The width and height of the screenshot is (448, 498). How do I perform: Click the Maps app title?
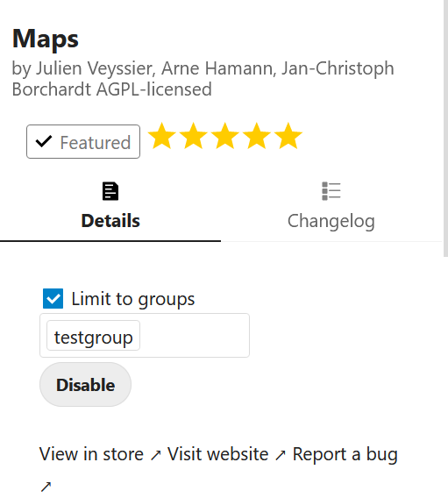tap(46, 39)
